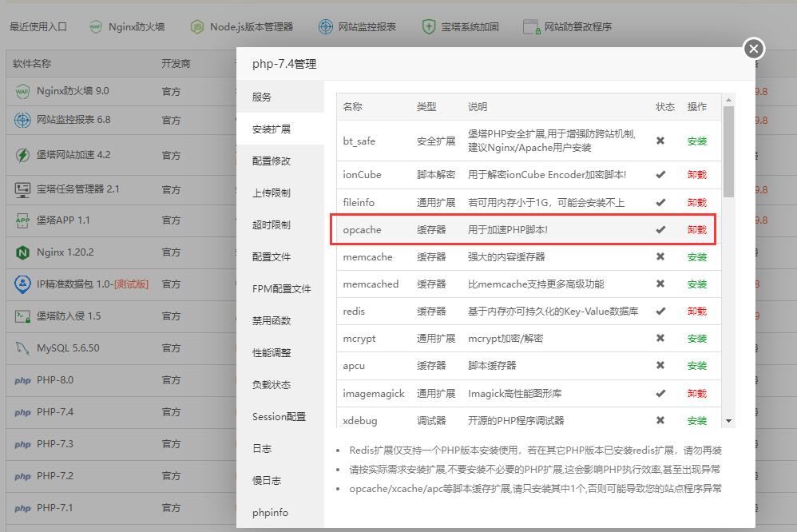Install the memcache extension
This screenshot has height=532, width=797.
(697, 257)
